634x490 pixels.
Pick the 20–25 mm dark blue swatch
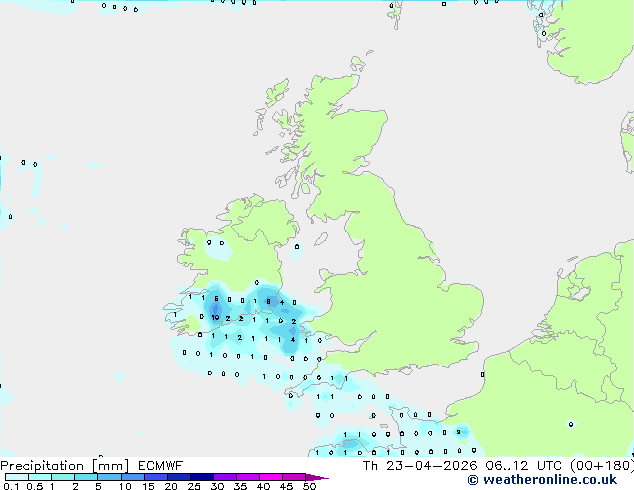[x=178, y=477]
